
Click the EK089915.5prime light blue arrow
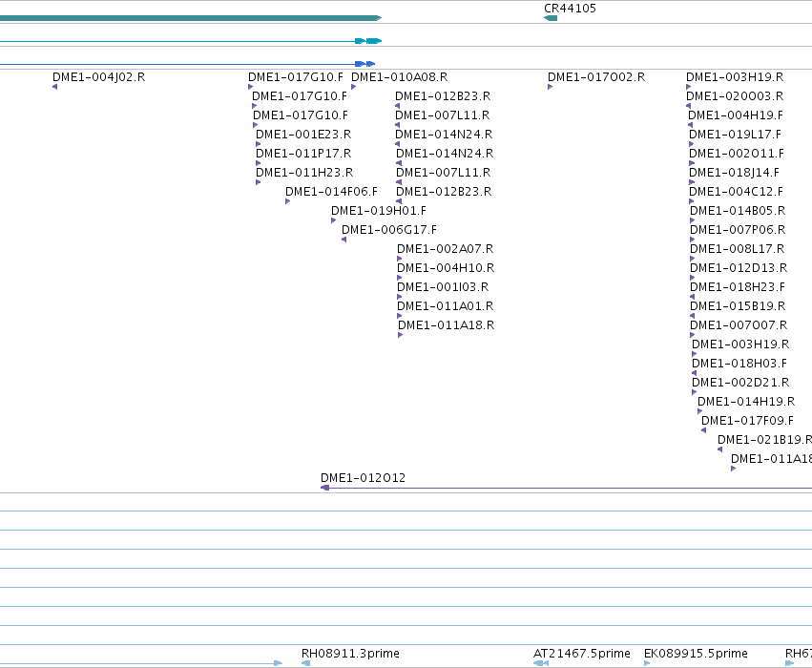click(647, 663)
